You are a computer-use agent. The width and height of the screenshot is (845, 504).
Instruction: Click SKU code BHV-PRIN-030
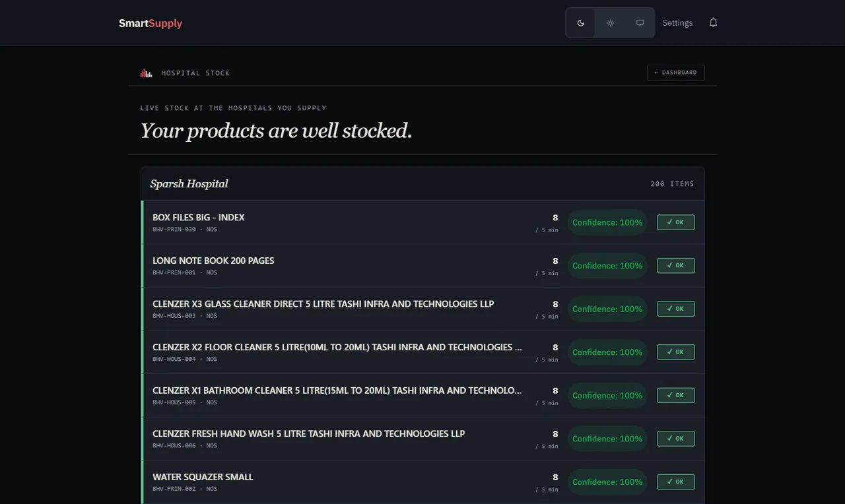click(174, 230)
